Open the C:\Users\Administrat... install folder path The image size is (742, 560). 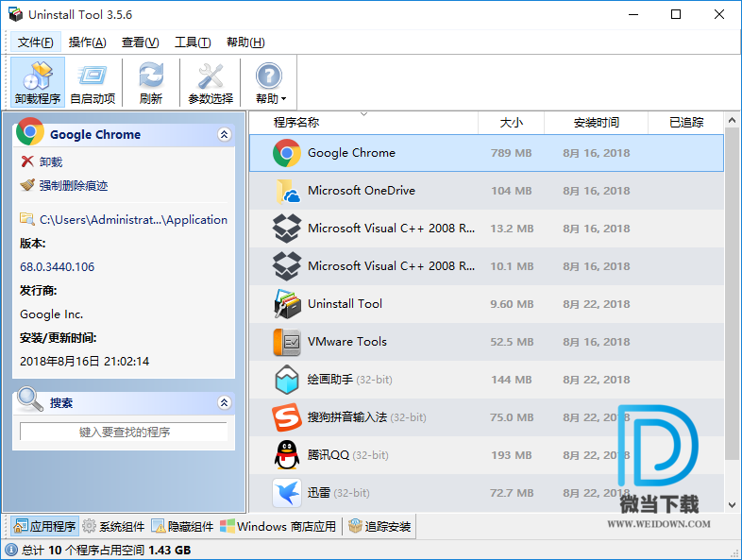coord(124,220)
